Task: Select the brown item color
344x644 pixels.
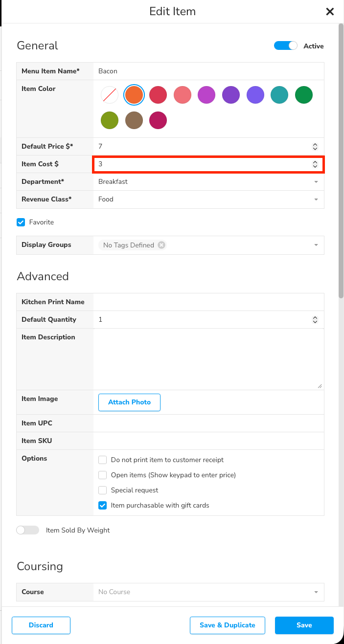Action: pyautogui.click(x=134, y=120)
